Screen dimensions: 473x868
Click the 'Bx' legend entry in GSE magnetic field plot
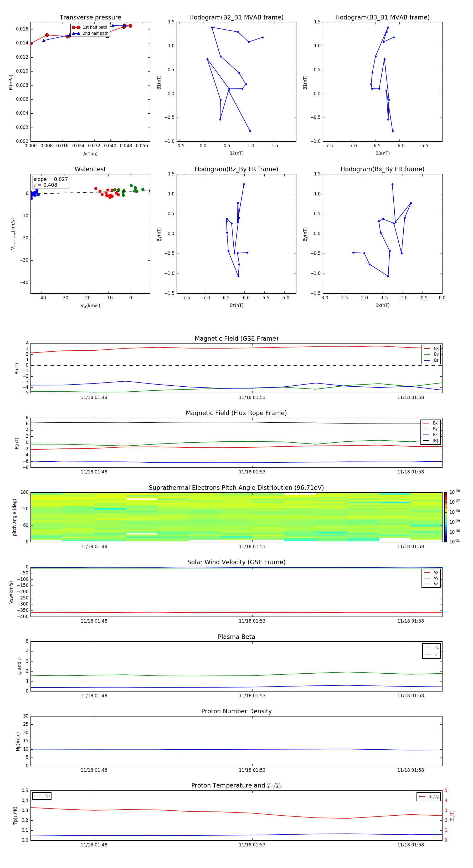pyautogui.click(x=431, y=349)
